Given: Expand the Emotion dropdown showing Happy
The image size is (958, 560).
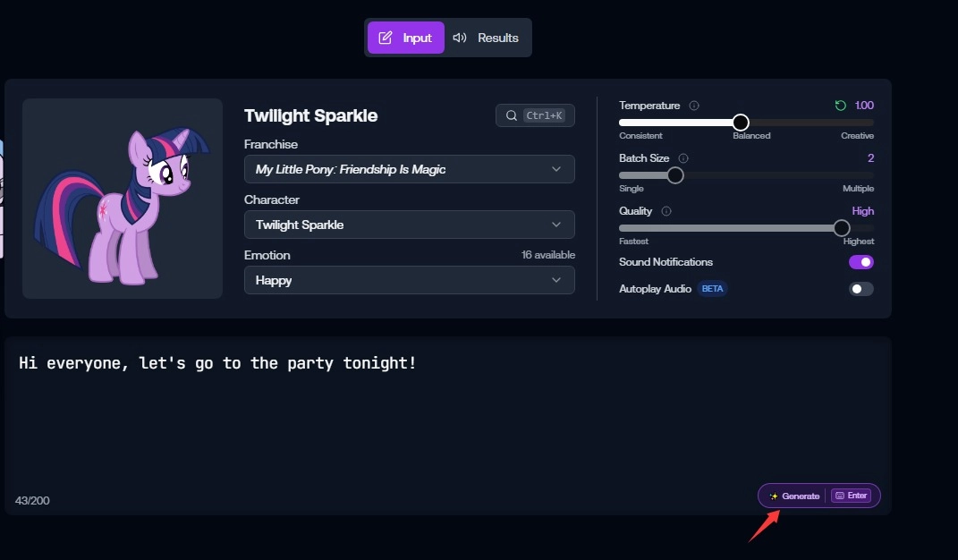Looking at the screenshot, I should click(x=409, y=280).
